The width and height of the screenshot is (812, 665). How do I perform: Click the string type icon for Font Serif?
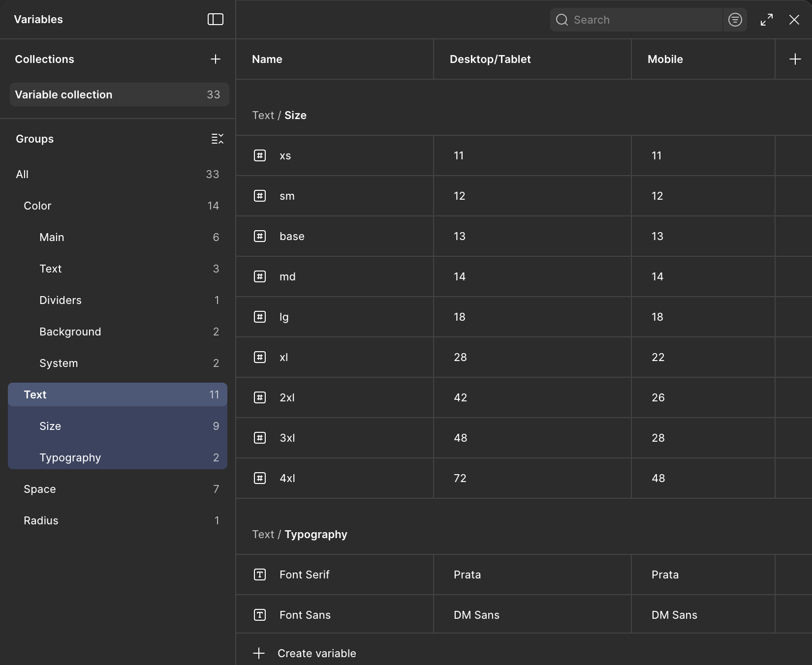pos(260,574)
